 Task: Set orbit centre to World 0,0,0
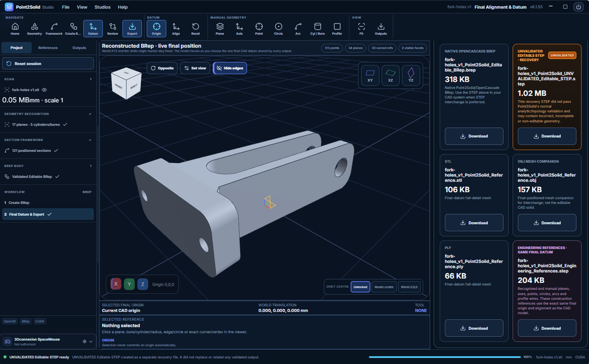pos(409,287)
